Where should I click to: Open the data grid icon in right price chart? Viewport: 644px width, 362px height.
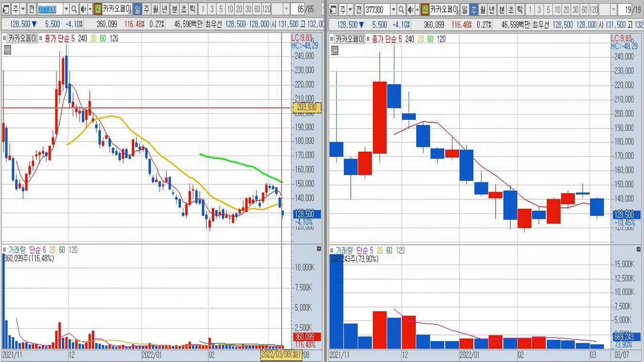(x=334, y=51)
